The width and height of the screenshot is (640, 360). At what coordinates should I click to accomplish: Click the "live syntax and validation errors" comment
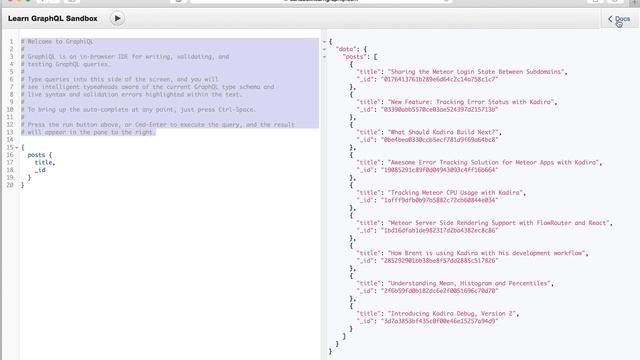132,94
